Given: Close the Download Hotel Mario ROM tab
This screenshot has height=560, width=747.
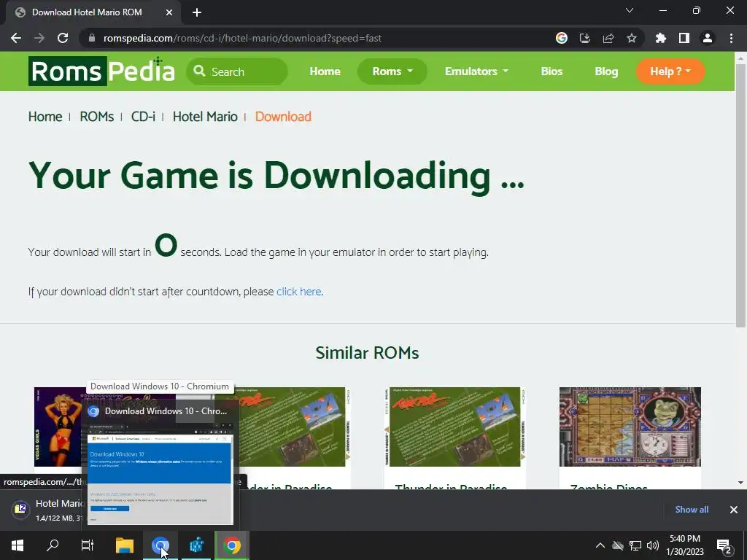Looking at the screenshot, I should point(169,12).
